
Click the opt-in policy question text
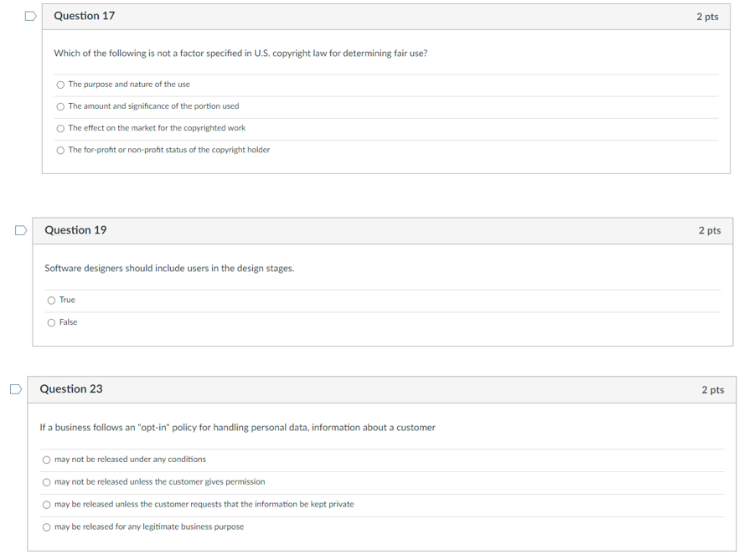point(237,427)
